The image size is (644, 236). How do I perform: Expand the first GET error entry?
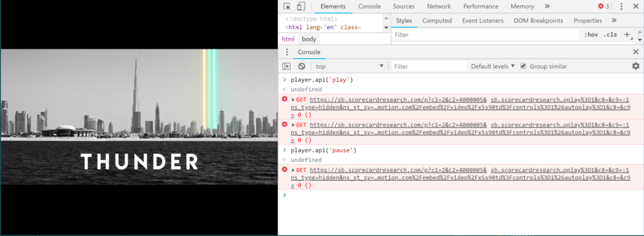(294, 100)
